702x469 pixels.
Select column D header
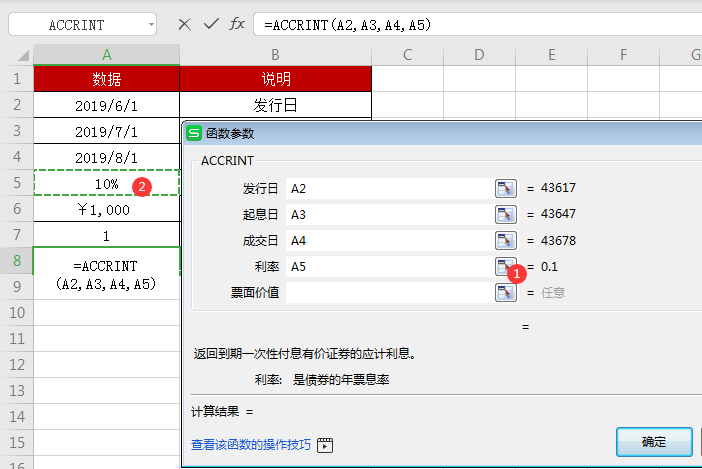tap(479, 54)
